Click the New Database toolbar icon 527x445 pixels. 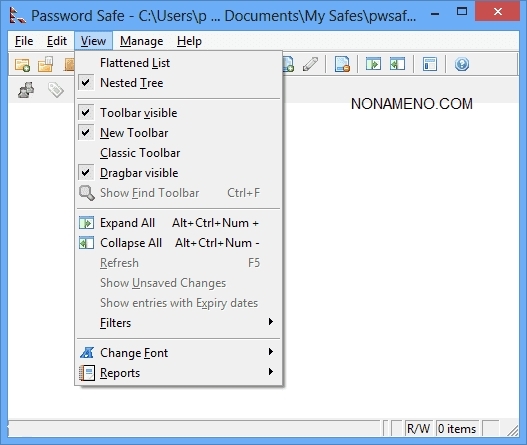tap(22, 64)
